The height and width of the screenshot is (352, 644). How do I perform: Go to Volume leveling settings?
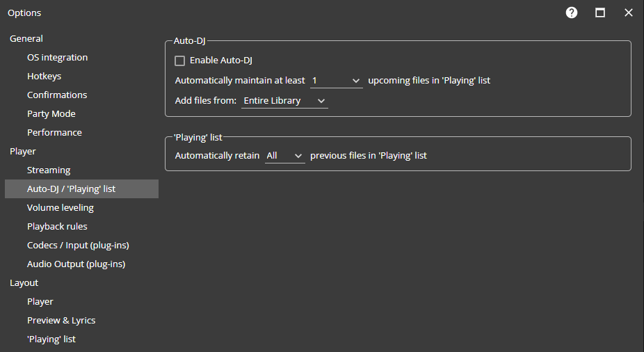coord(61,208)
